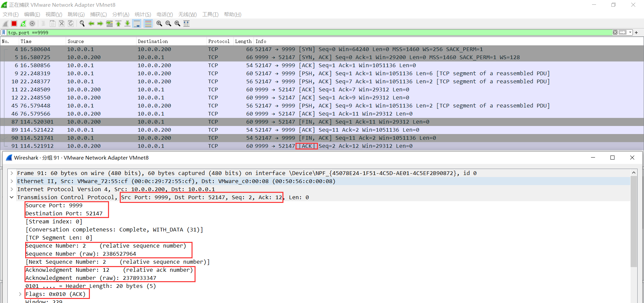Open the 统计(S) menu
Viewport: 644px width, 303px height.
pos(143,14)
